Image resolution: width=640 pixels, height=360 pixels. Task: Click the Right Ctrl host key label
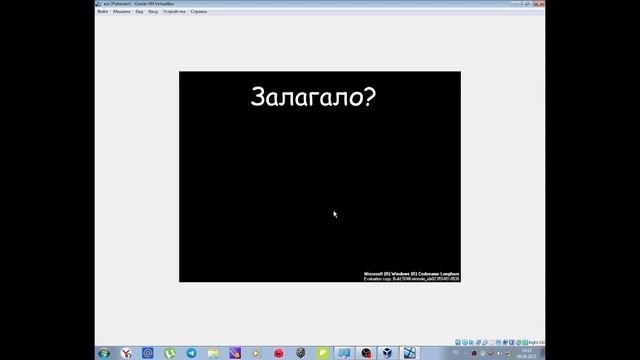(x=536, y=342)
